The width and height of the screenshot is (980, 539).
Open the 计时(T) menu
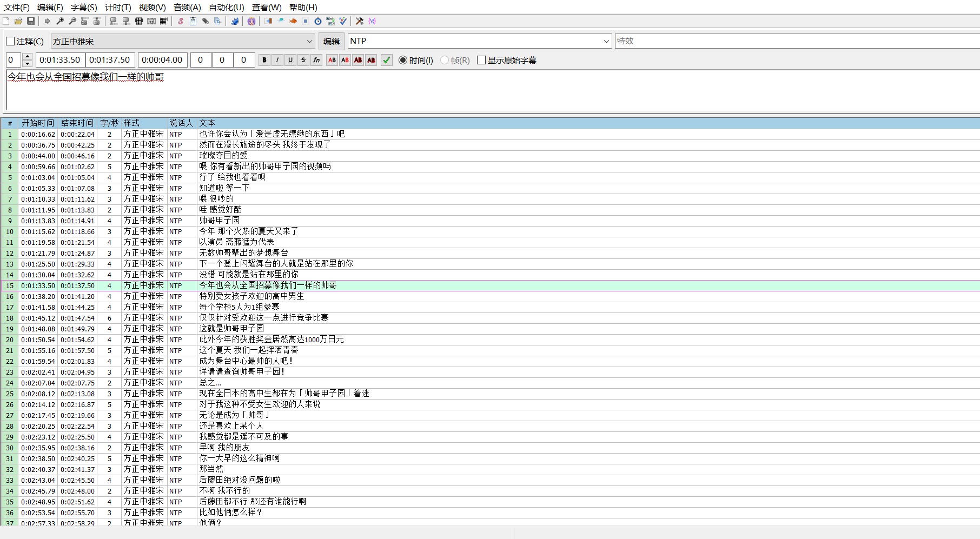(118, 7)
